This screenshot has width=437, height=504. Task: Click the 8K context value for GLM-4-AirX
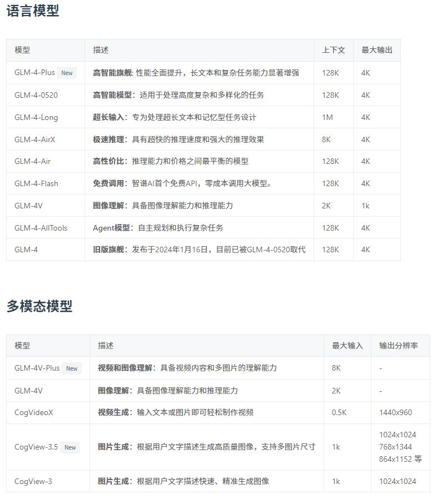coord(326,139)
